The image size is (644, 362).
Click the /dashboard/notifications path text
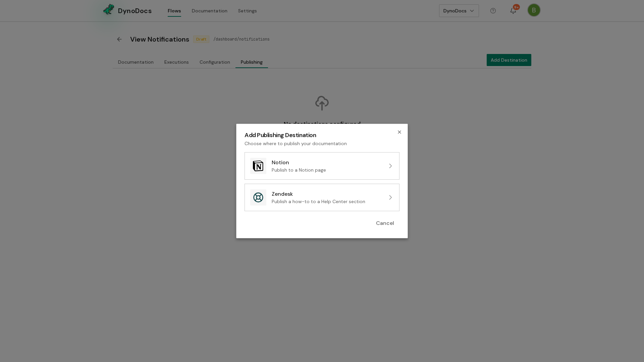coord(241,39)
